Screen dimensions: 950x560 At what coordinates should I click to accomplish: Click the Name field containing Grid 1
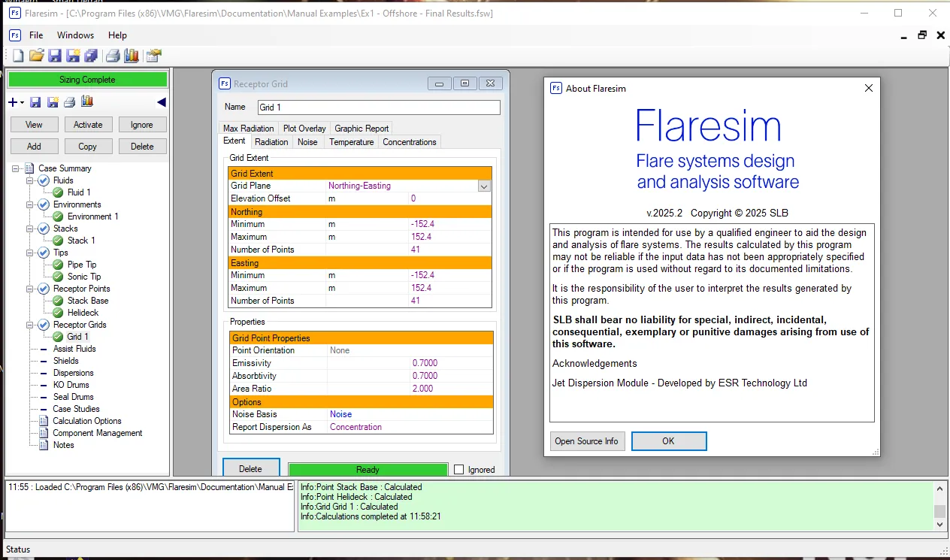click(x=379, y=107)
